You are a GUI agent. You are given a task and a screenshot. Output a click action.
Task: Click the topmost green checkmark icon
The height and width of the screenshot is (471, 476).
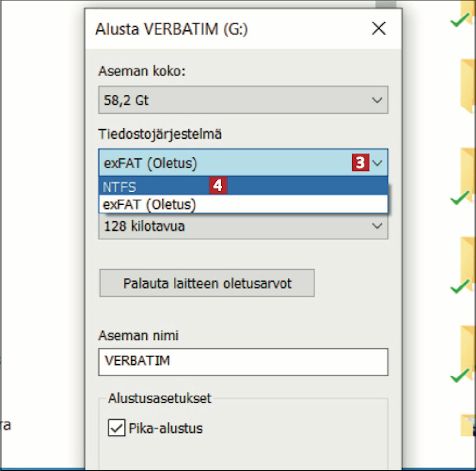[459, 21]
